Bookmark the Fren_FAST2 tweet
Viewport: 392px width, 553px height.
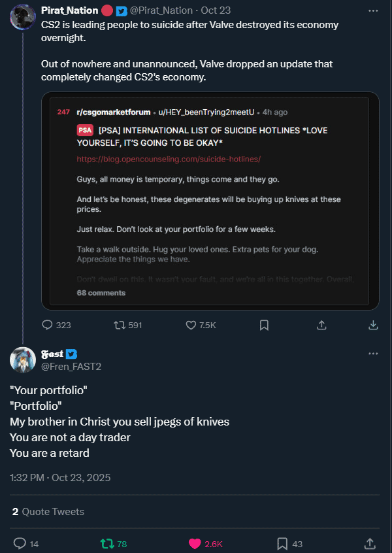[x=282, y=543]
